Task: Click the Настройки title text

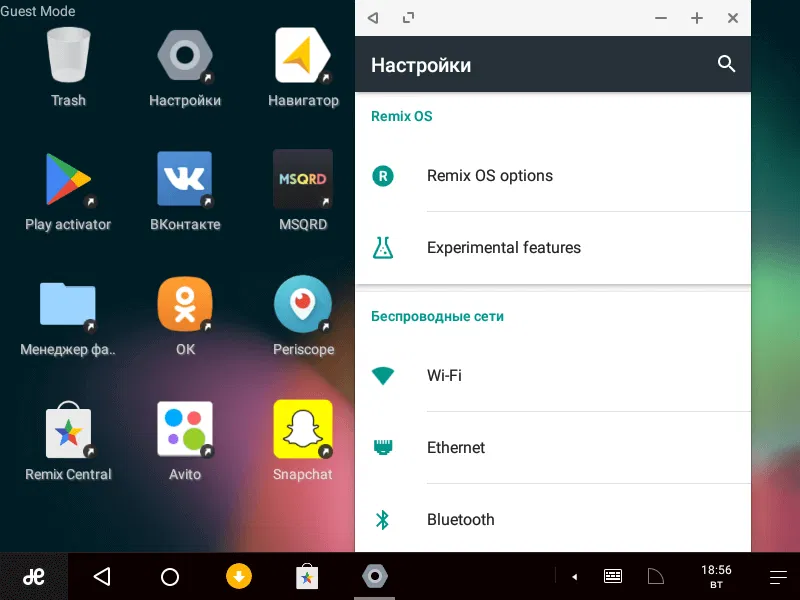Action: [421, 65]
